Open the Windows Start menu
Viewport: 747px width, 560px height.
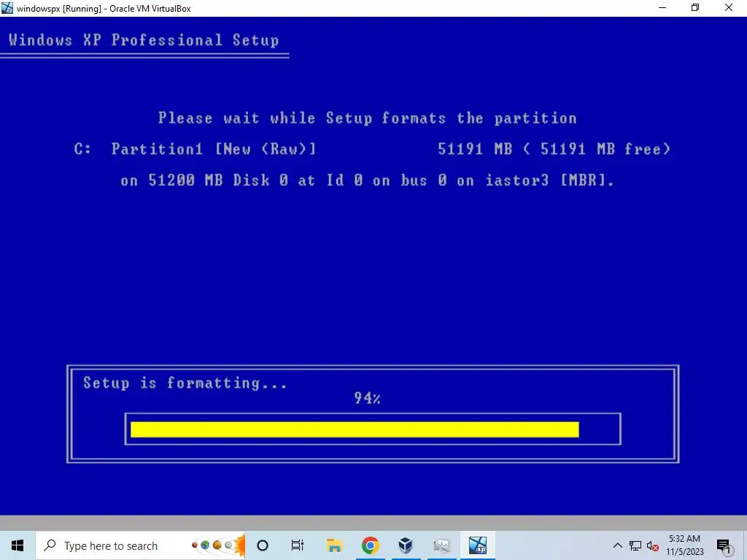[18, 545]
